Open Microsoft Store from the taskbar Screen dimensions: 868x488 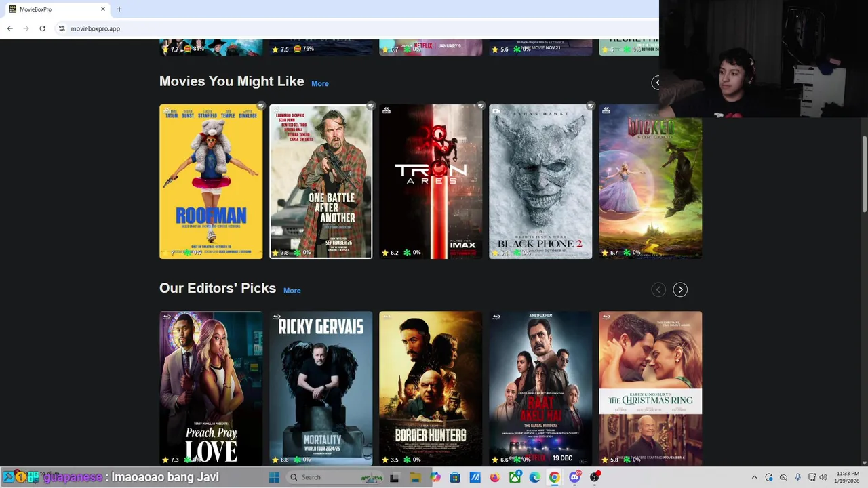pyautogui.click(x=455, y=477)
